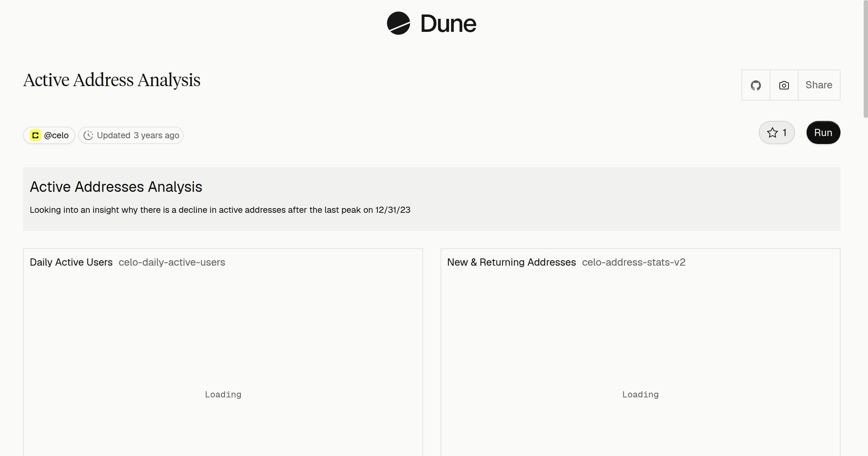
Task: Click the camera screenshot icon
Action: click(784, 85)
